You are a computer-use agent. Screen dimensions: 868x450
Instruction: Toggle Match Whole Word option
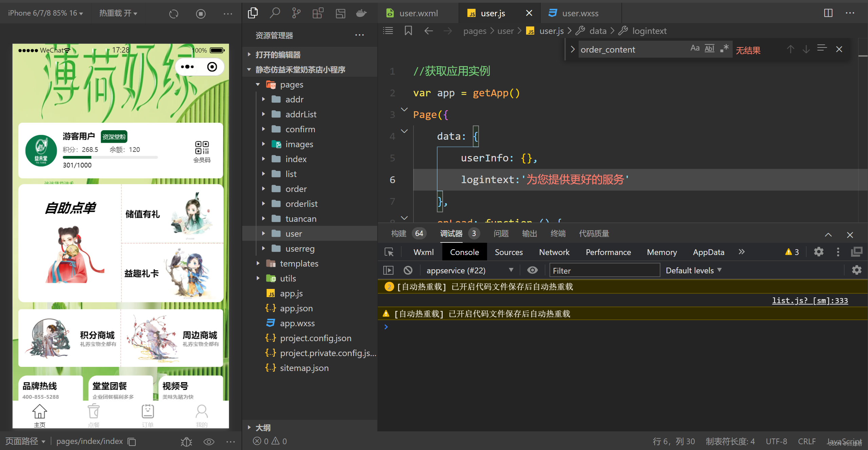point(710,48)
